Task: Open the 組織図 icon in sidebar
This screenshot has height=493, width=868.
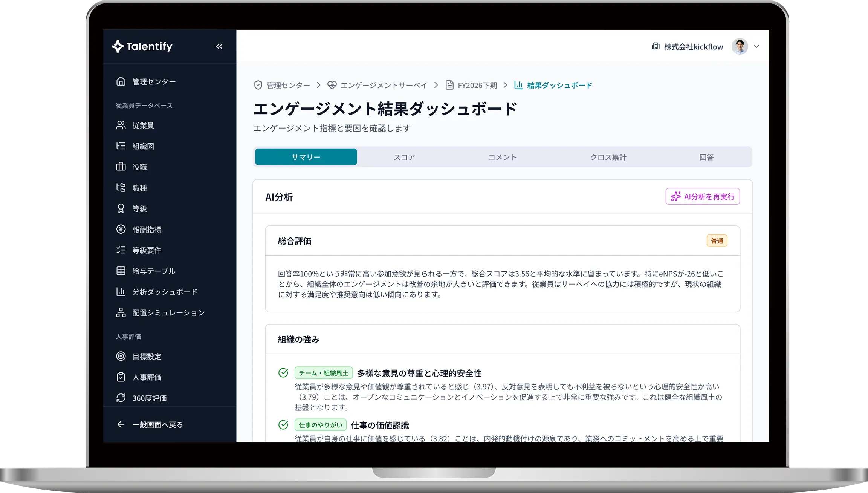Action: [x=121, y=146]
